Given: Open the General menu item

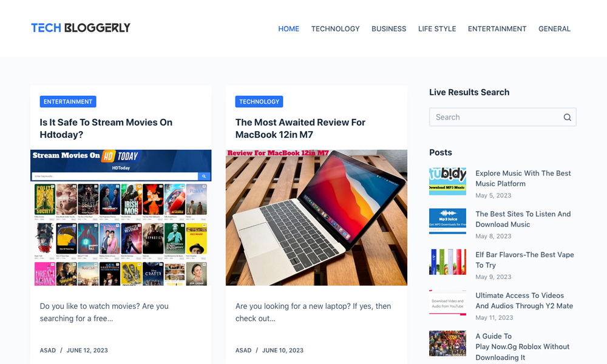Looking at the screenshot, I should tap(554, 29).
